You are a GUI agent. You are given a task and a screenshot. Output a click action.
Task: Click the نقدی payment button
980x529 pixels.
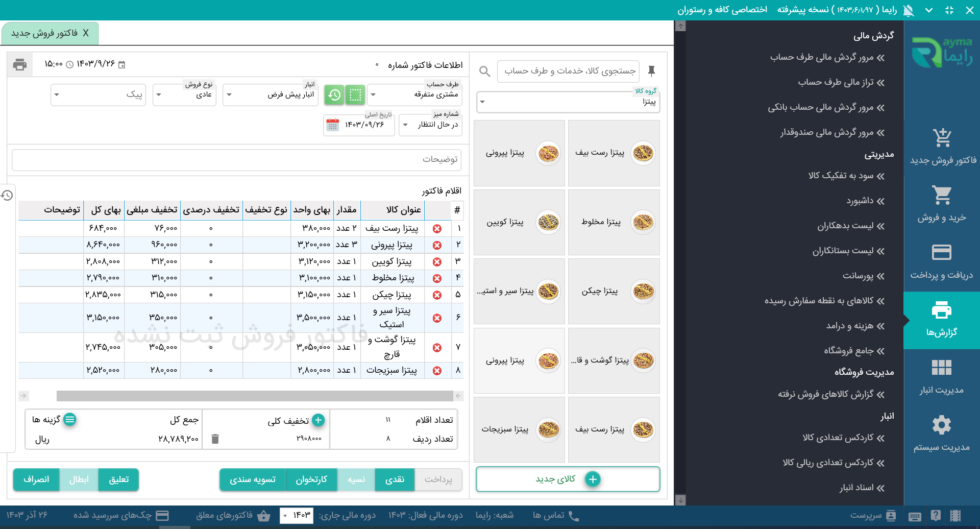tap(395, 479)
